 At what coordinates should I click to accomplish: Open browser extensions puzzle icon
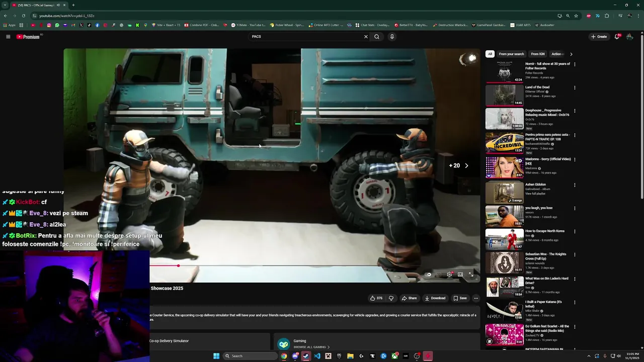pyautogui.click(x=607, y=16)
